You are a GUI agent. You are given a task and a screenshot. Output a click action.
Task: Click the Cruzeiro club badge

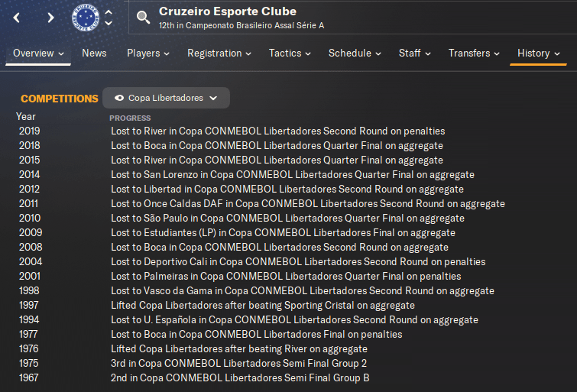[85, 17]
